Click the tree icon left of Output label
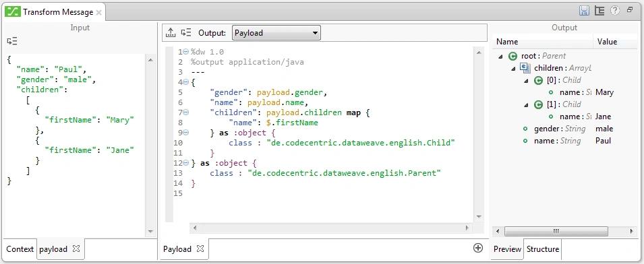Viewport: 644px width, 264px height. point(186,33)
